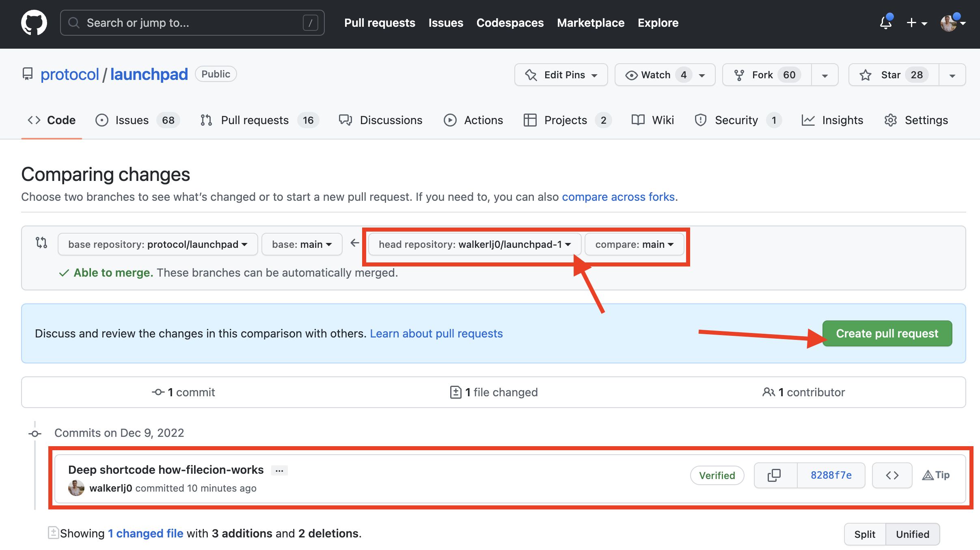Show the Verified signature badge
This screenshot has height=550, width=980.
point(717,475)
